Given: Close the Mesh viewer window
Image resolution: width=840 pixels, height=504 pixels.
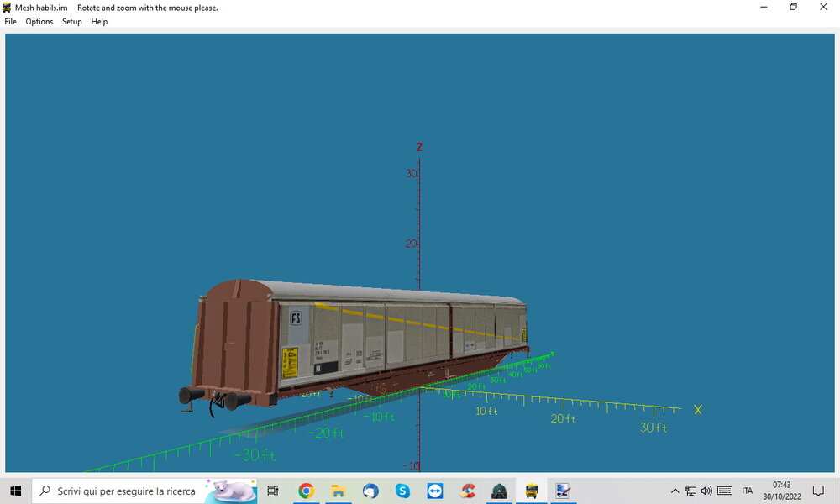Looking at the screenshot, I should (823, 7).
